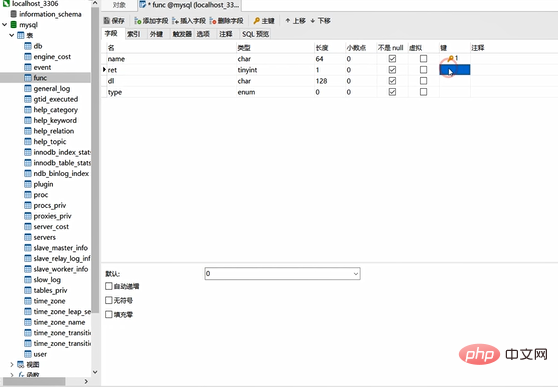This screenshot has height=387, width=558.
Task: Click the general_log table icon
Action: click(28, 88)
